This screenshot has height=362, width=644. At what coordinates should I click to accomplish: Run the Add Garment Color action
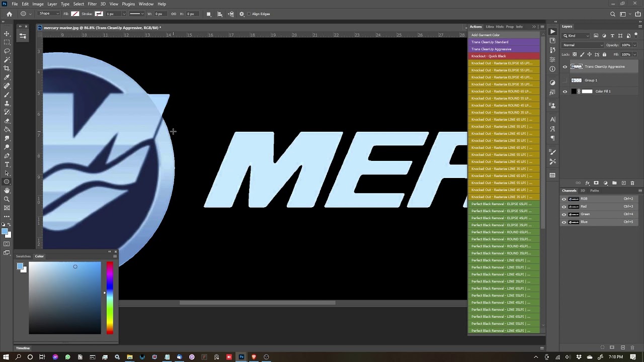click(x=504, y=35)
